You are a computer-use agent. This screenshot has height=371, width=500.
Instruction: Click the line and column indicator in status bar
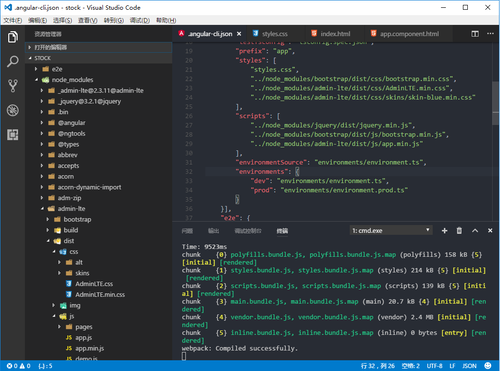(378, 366)
